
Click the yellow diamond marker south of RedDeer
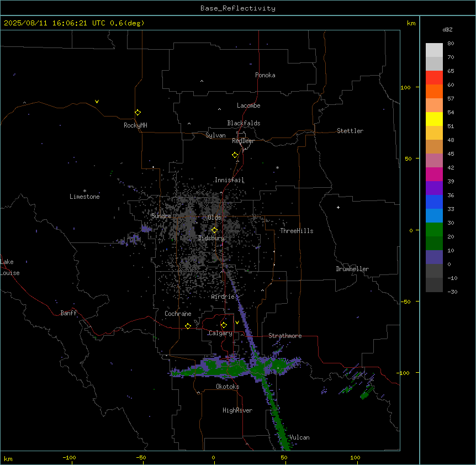click(235, 155)
